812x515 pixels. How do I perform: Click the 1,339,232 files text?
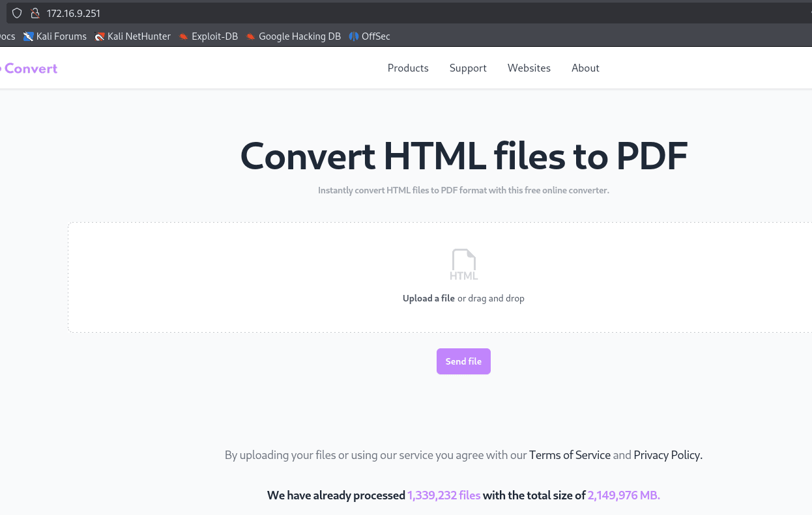(444, 495)
